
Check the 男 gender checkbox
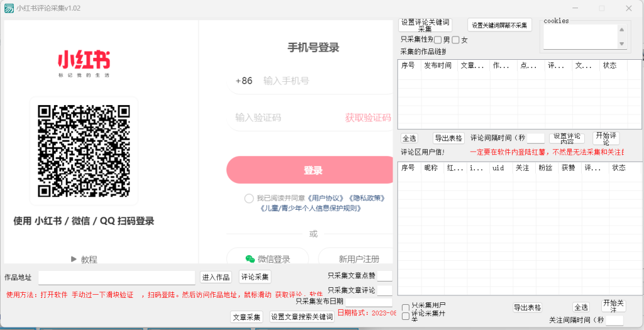(x=438, y=40)
